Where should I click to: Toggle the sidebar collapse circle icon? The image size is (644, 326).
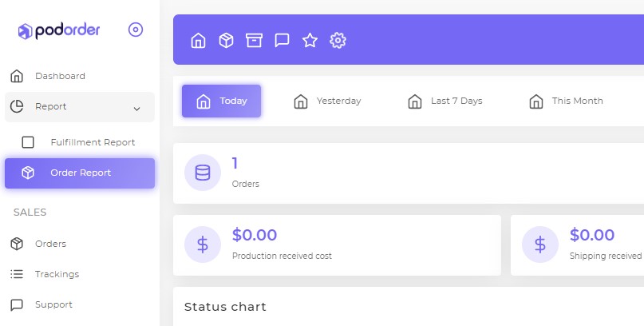(136, 30)
